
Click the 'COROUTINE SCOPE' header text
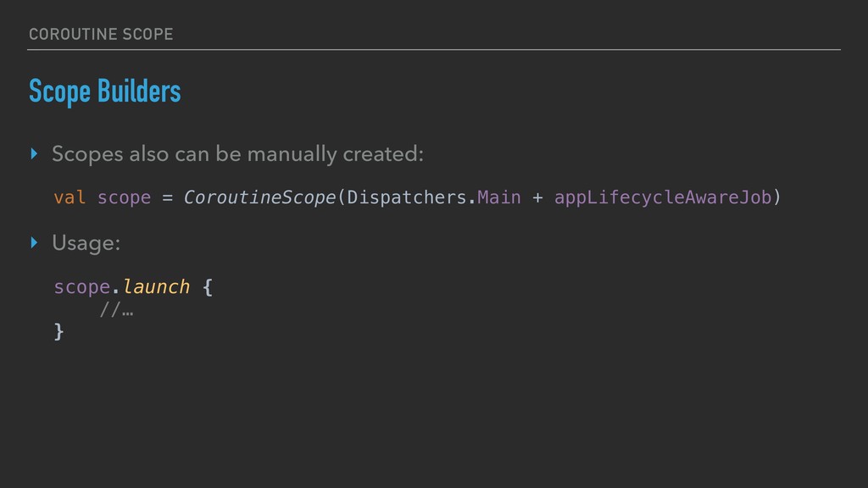click(100, 34)
